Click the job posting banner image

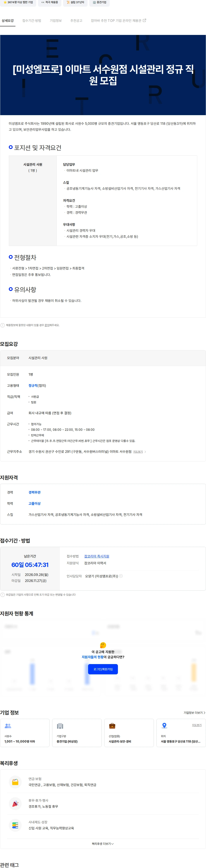(x=103, y=75)
